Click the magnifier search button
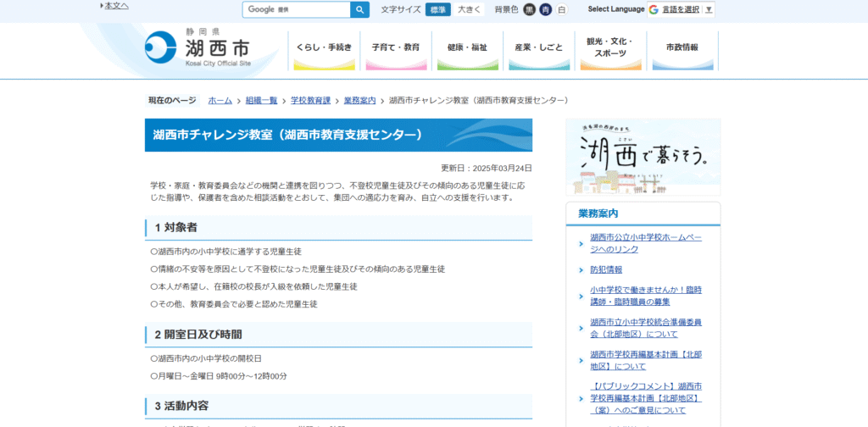Screen dimensions: 868x427 [360, 9]
